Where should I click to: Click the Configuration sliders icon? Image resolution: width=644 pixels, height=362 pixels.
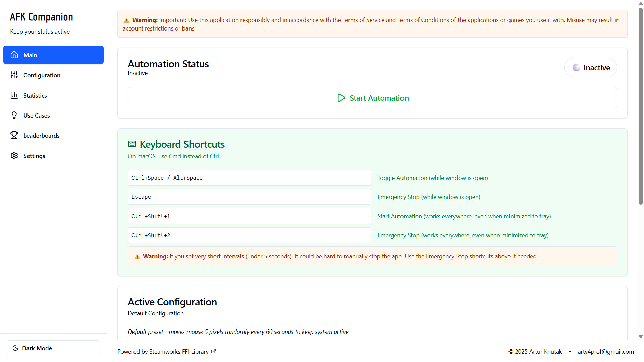pos(14,75)
